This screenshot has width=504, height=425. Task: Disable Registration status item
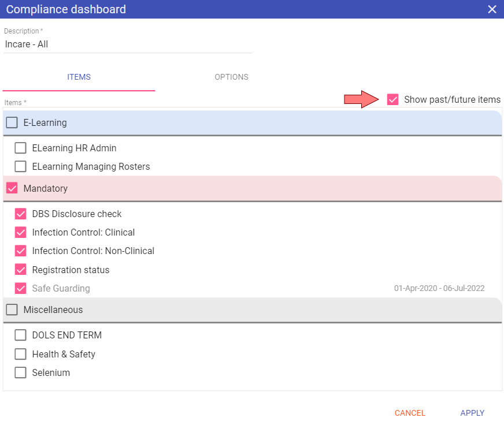pos(21,270)
